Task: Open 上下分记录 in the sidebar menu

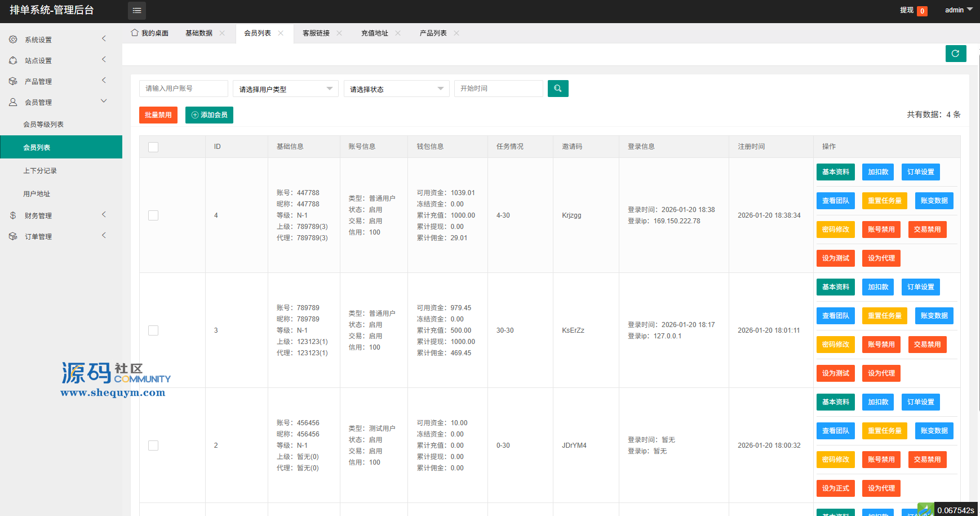Action: click(x=40, y=171)
